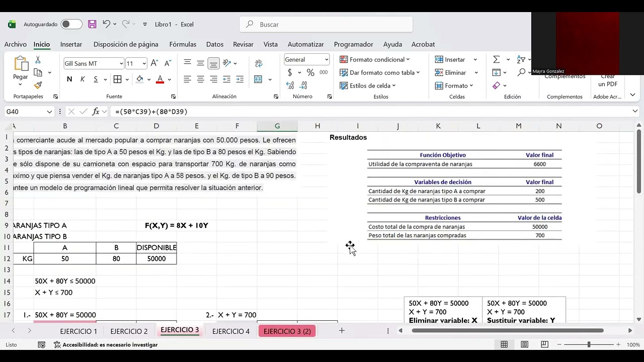Add a new sheet with the plus button
Image resolution: width=644 pixels, height=362 pixels.
click(342, 330)
